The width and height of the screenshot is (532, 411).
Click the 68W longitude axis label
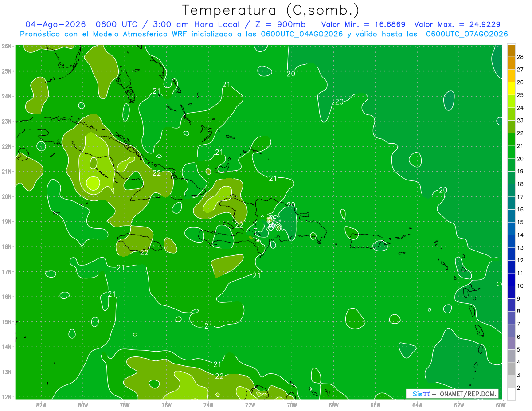tap(333, 404)
